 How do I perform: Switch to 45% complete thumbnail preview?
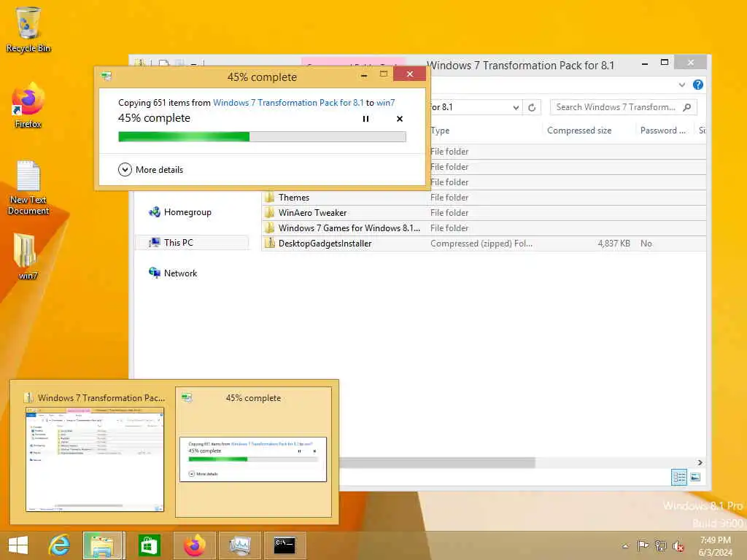(253, 452)
